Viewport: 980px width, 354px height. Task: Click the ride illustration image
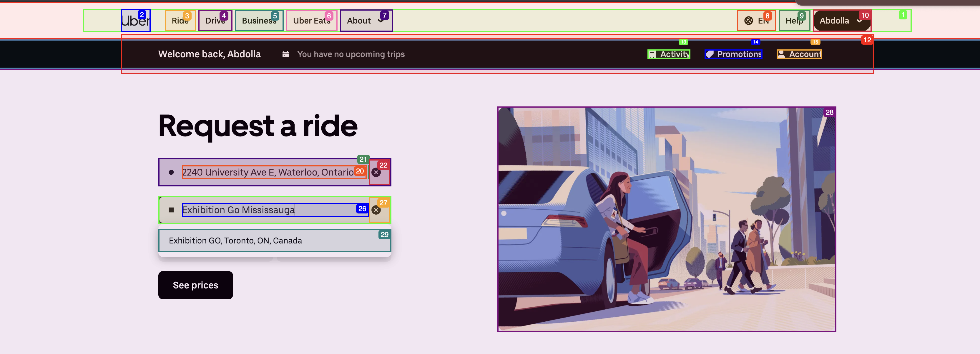click(x=666, y=219)
